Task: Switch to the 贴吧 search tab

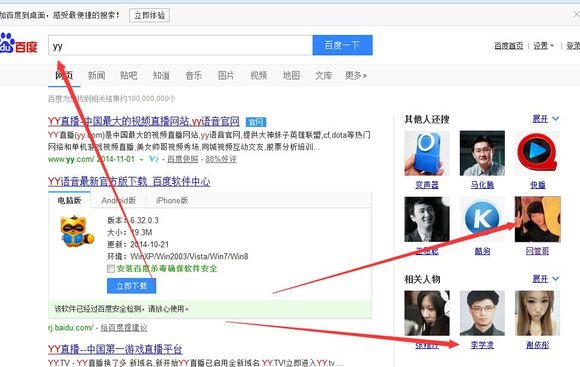Action: pyautogui.click(x=129, y=75)
